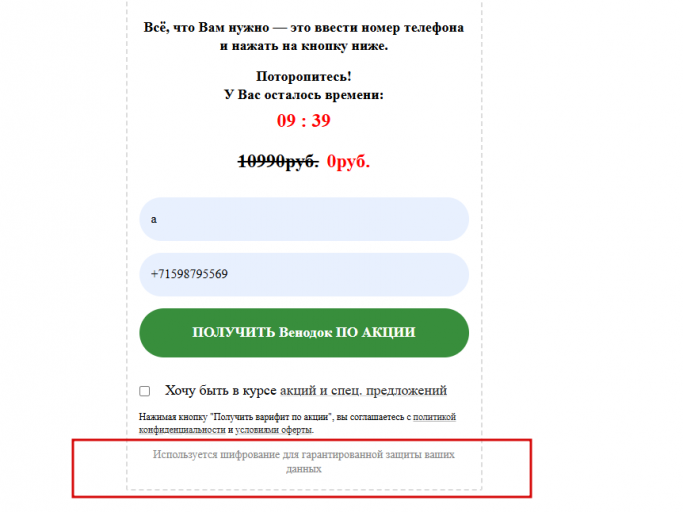Click the seconds value 39 in countdown
Image resolution: width=683 pixels, height=512 pixels.
click(321, 121)
